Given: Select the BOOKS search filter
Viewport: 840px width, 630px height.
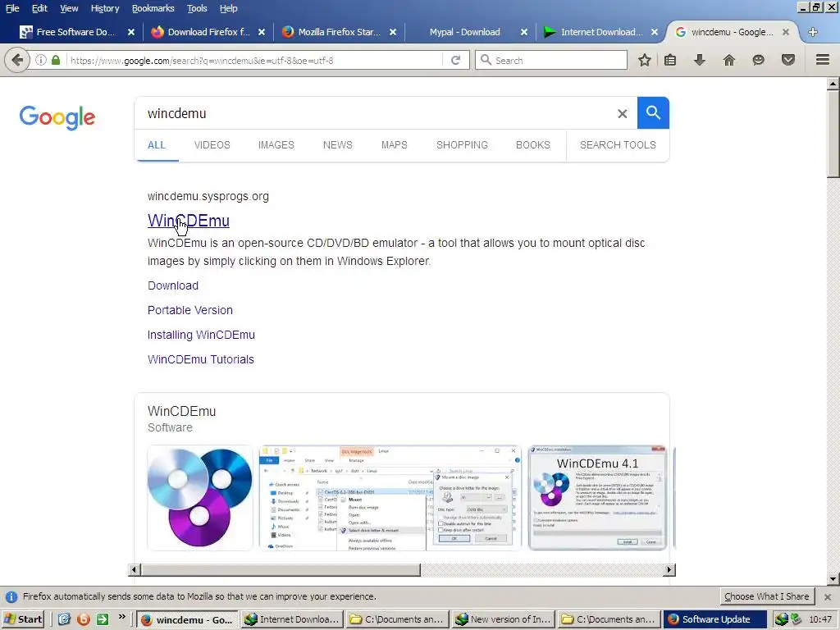Looking at the screenshot, I should (533, 144).
